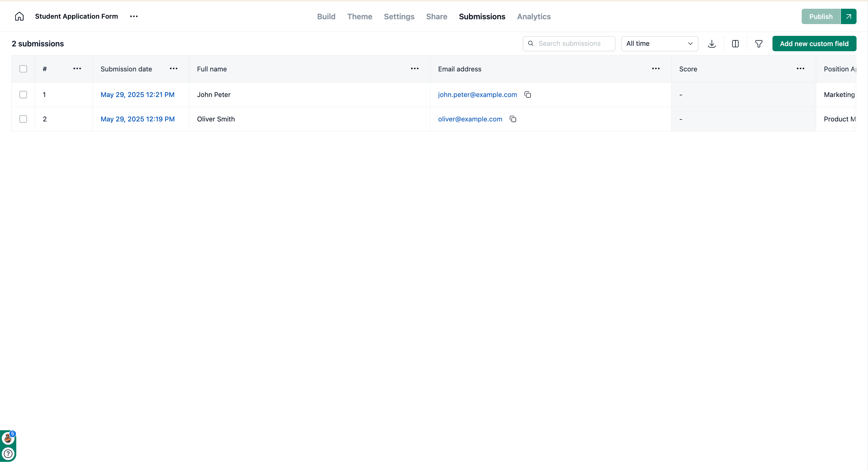Open the help question mark icon
The height and width of the screenshot is (470, 868).
coord(8,453)
